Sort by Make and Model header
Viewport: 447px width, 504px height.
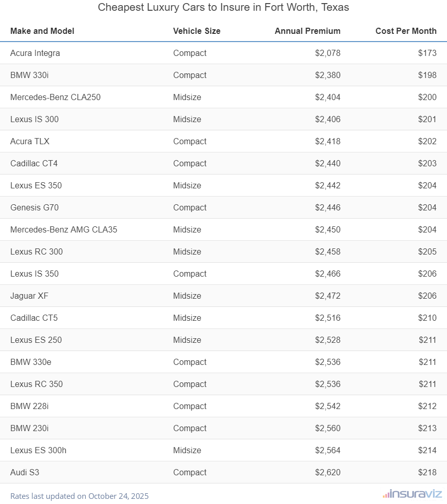point(42,31)
